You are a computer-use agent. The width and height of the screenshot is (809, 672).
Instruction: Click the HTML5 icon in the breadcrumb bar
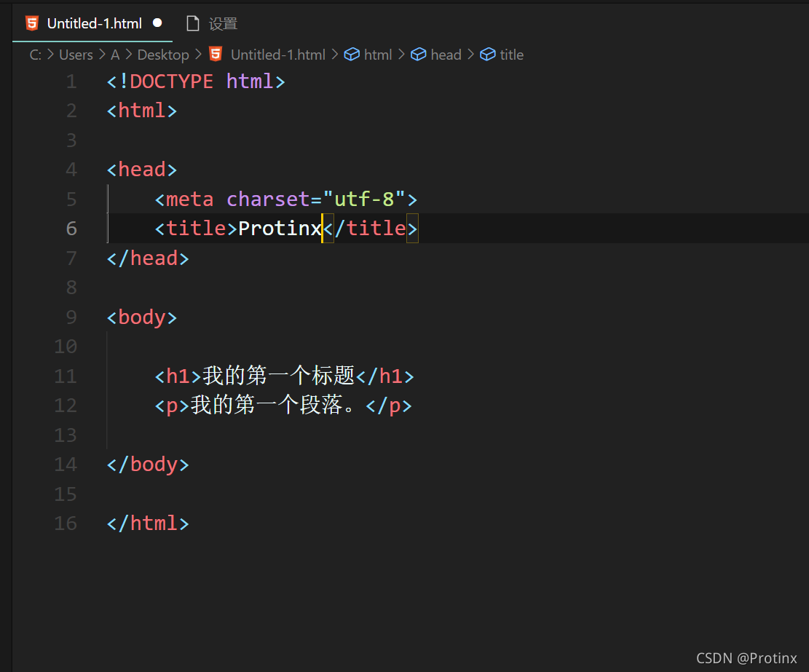tap(215, 54)
